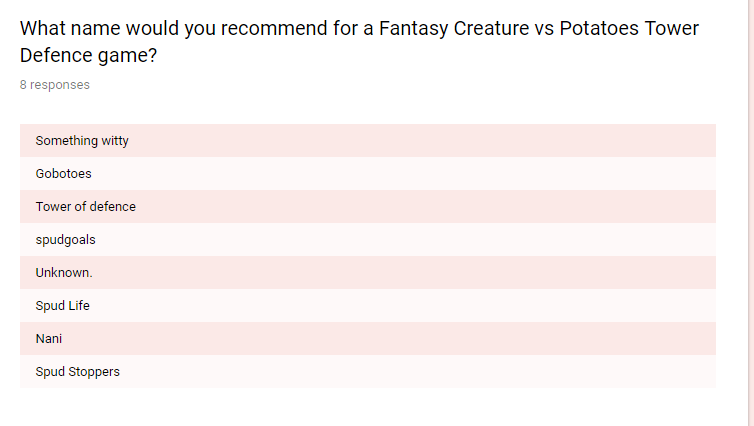Image resolution: width=754 pixels, height=426 pixels.
Task: Click the '8 responses' count text
Action: click(x=55, y=85)
